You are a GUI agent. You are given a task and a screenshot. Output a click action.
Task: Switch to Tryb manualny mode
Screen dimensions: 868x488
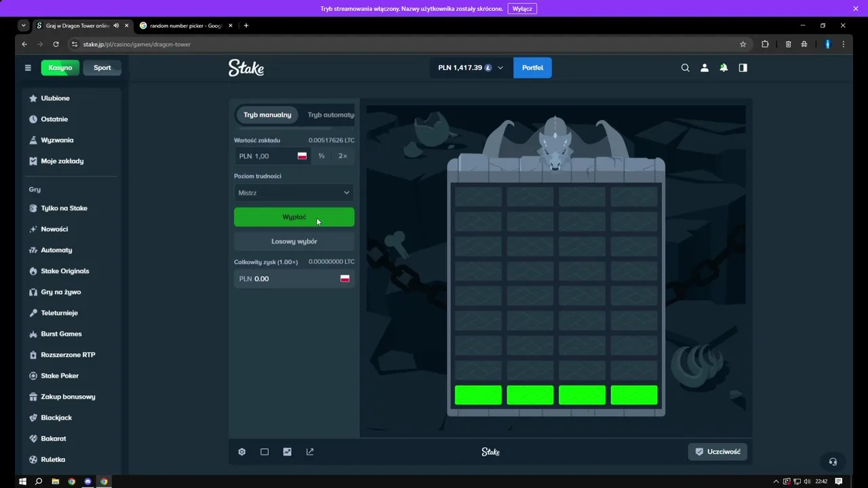pyautogui.click(x=267, y=115)
